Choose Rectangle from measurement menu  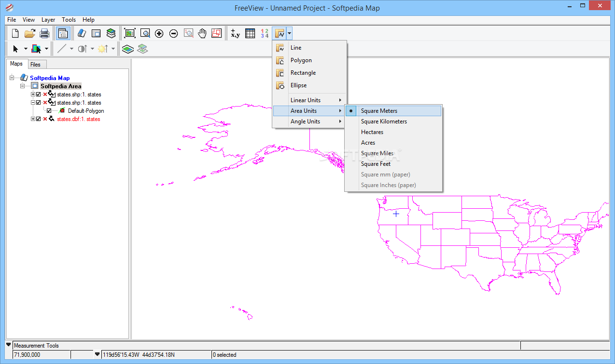(309, 73)
